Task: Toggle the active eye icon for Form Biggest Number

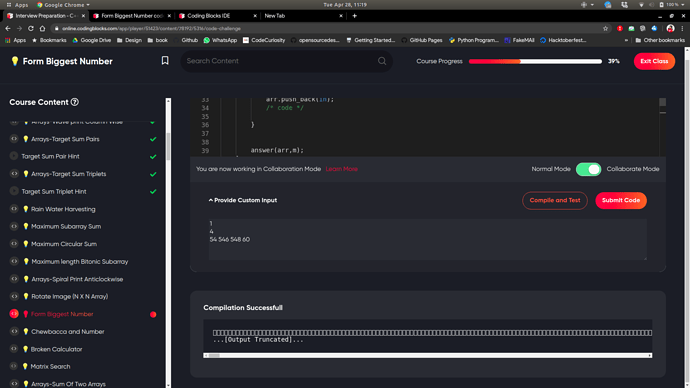Action: pyautogui.click(x=14, y=314)
